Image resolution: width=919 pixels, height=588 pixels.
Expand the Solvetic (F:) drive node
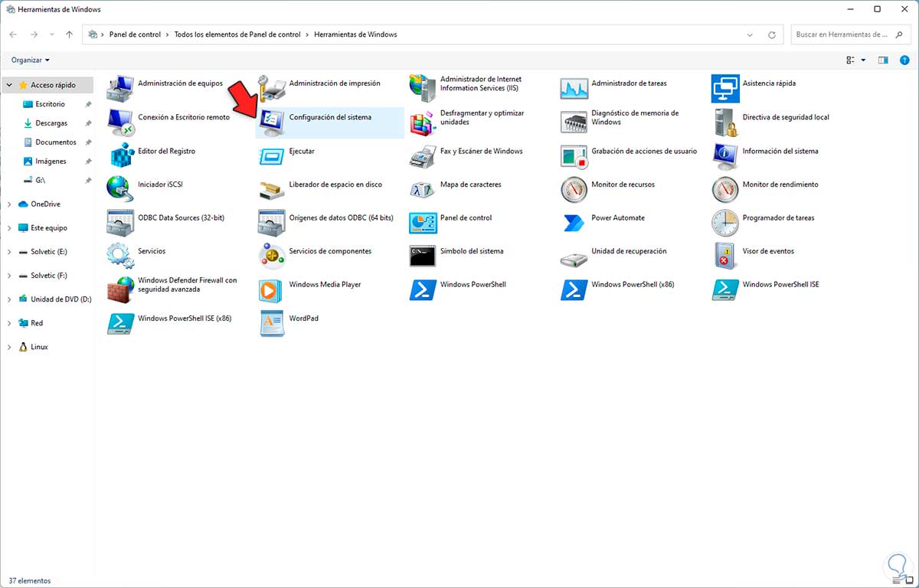pos(9,276)
